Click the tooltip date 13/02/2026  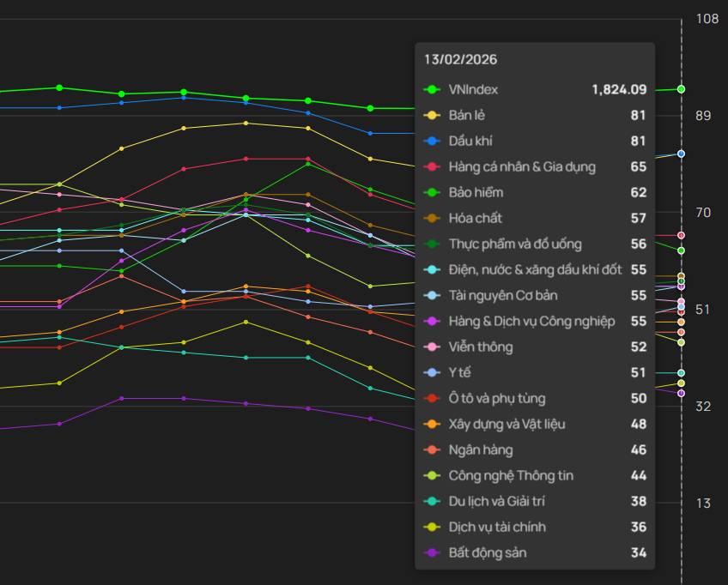point(460,60)
